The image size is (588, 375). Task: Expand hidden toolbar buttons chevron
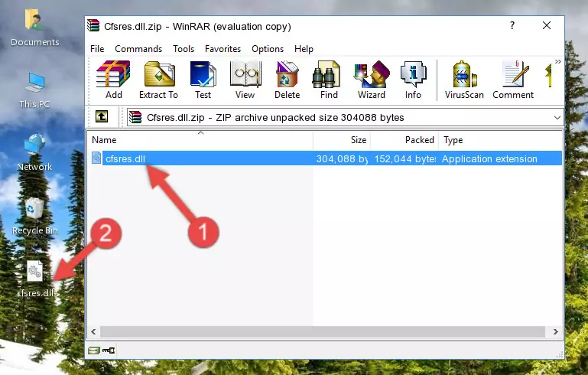(x=558, y=61)
